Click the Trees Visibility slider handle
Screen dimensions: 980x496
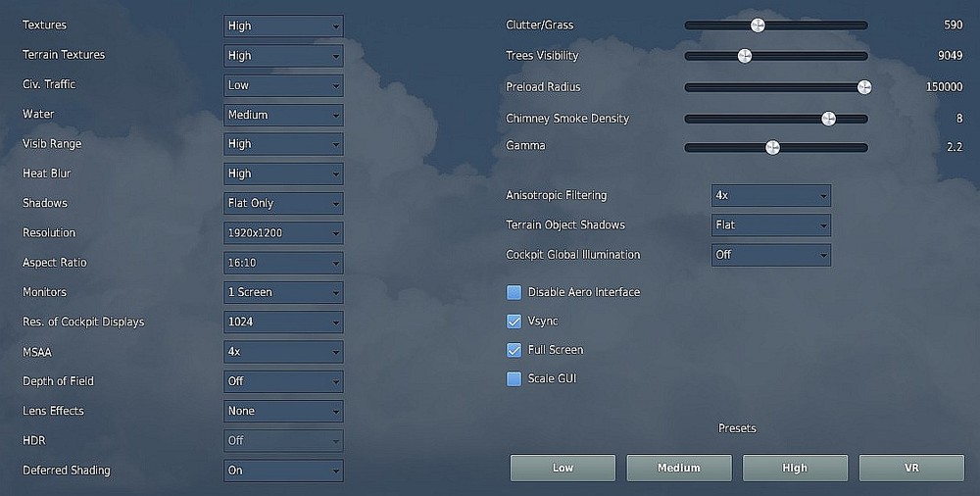(745, 56)
